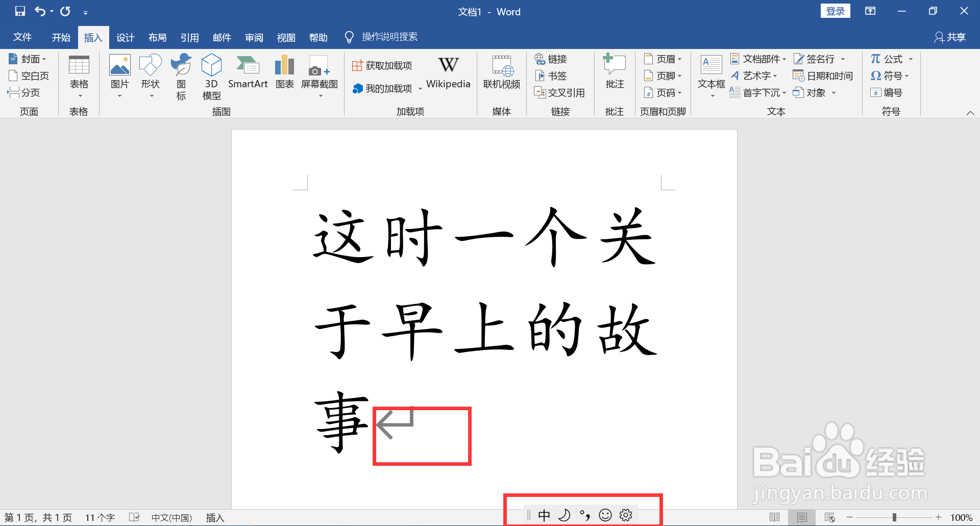The width and height of the screenshot is (980, 526).
Task: Switch to the 开始 ribbon tab
Action: click(61, 37)
